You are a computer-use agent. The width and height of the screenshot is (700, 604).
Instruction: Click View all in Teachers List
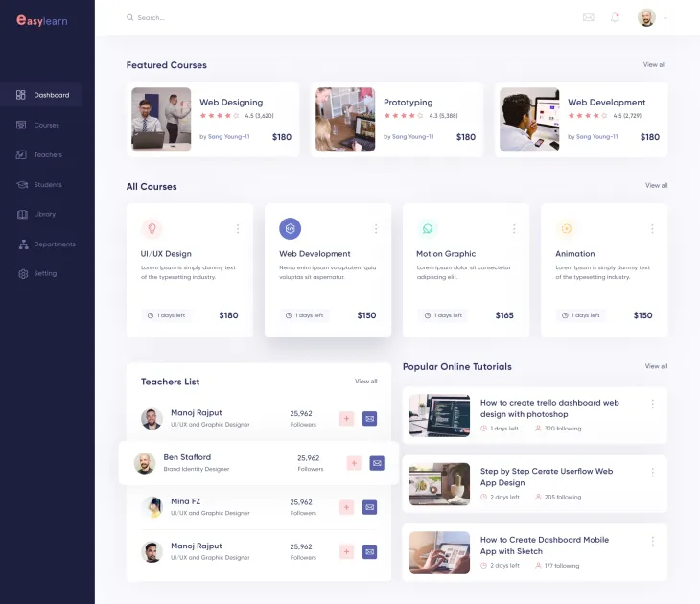pos(365,382)
